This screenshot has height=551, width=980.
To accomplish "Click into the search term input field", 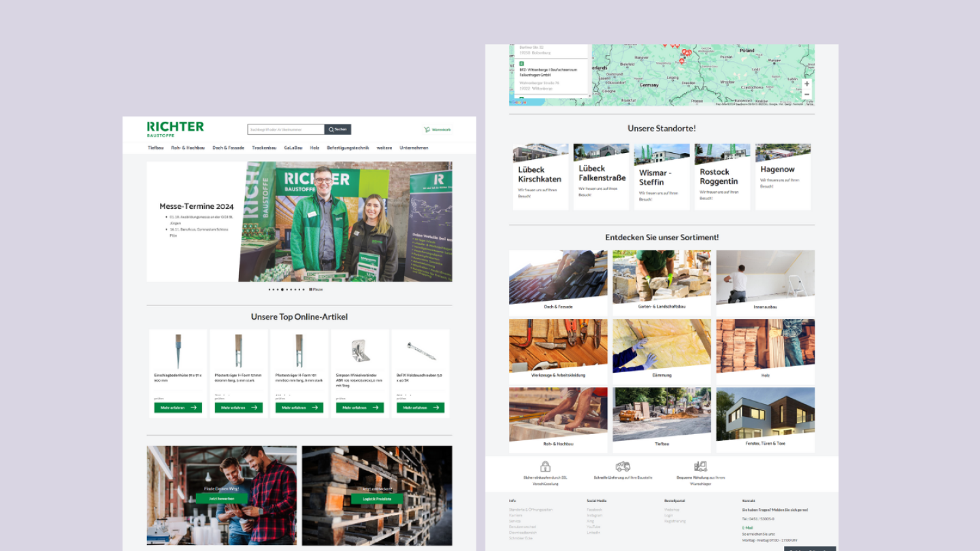I will [x=286, y=129].
